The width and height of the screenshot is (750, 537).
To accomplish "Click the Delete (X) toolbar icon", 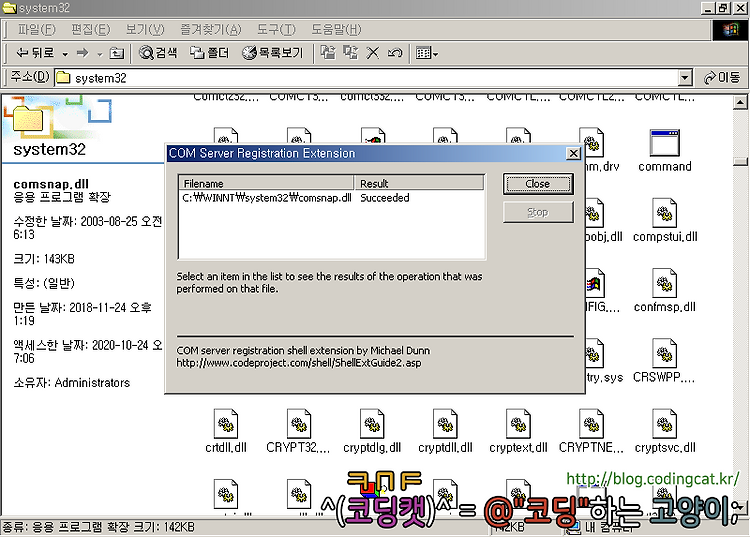I will tap(372, 53).
